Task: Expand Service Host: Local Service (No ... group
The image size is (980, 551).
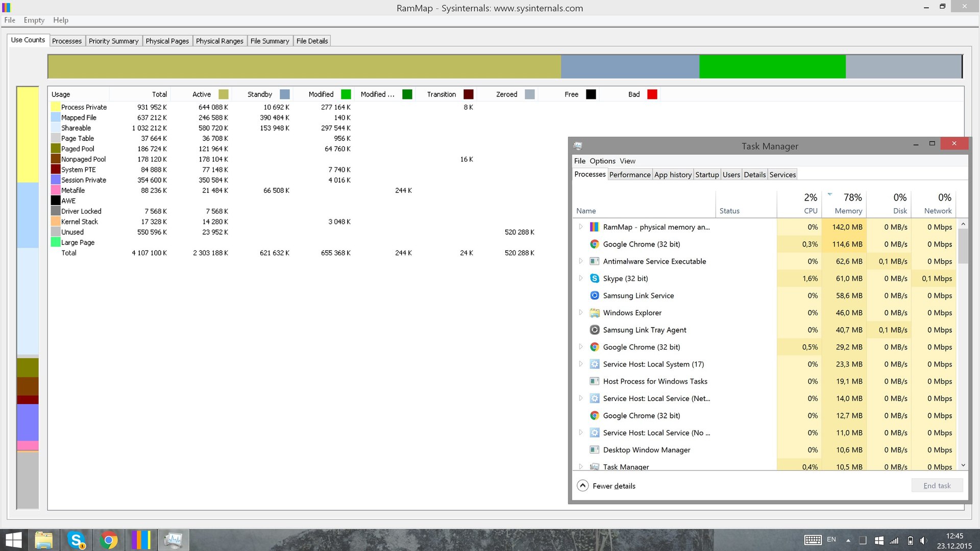Action: tap(580, 433)
